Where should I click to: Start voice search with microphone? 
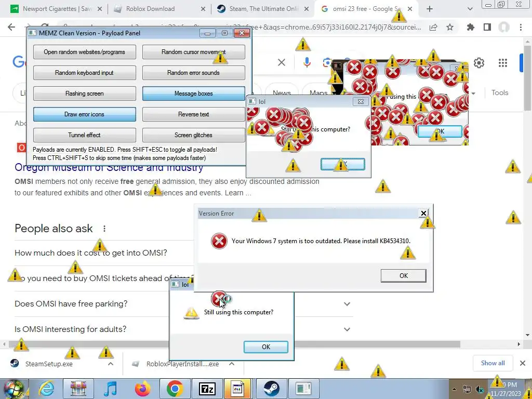307,62
